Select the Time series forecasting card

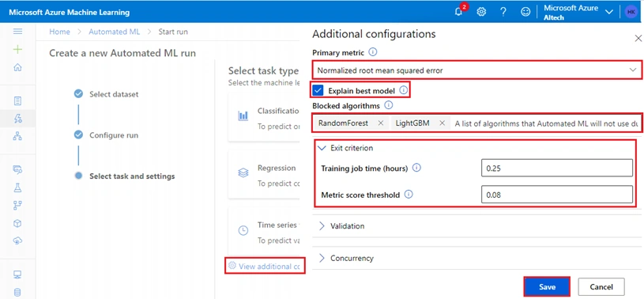[x=264, y=232]
